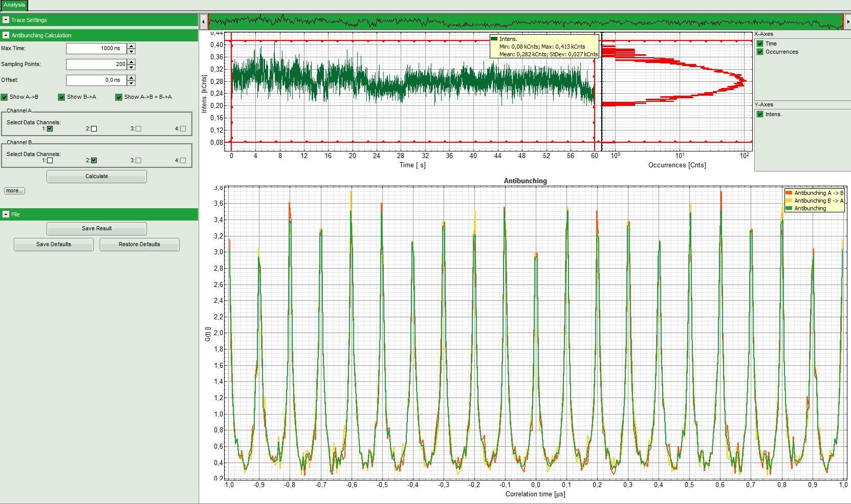Enable data channel 2 for Channel A

click(94, 129)
